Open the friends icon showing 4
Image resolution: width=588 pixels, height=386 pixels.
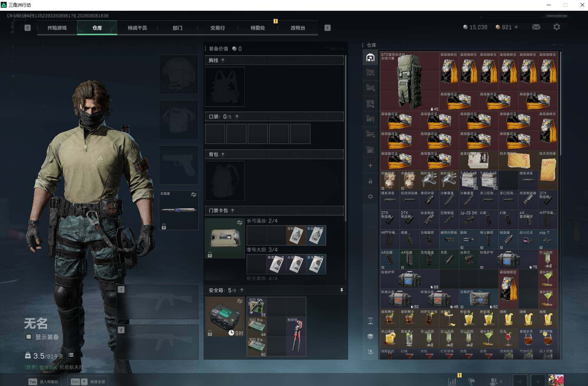coord(496,381)
